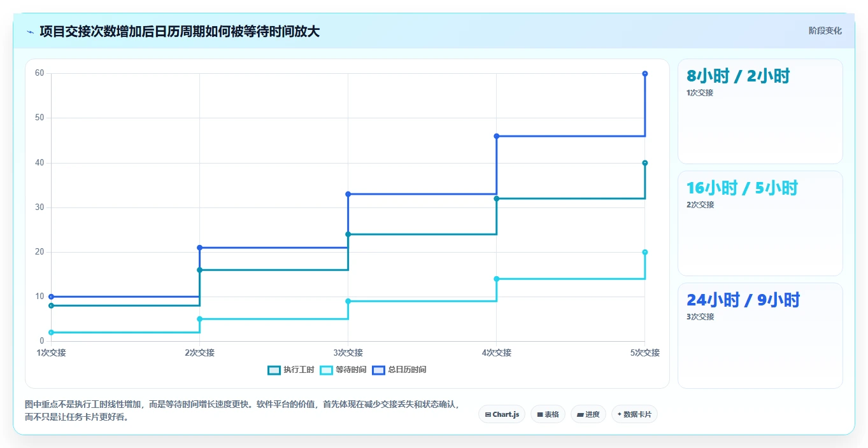Click the 2次交接 x-axis label
Screen dimensions: 868x448
200,353
